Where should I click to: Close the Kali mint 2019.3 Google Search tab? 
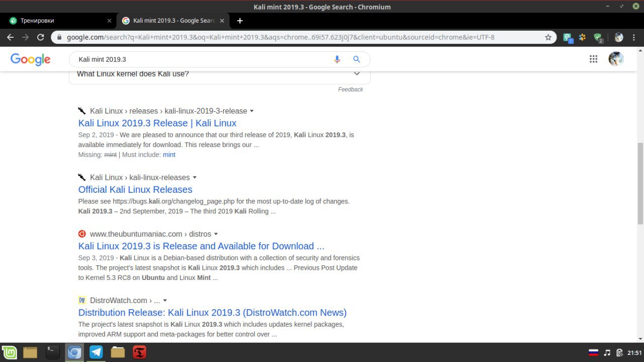coord(222,21)
